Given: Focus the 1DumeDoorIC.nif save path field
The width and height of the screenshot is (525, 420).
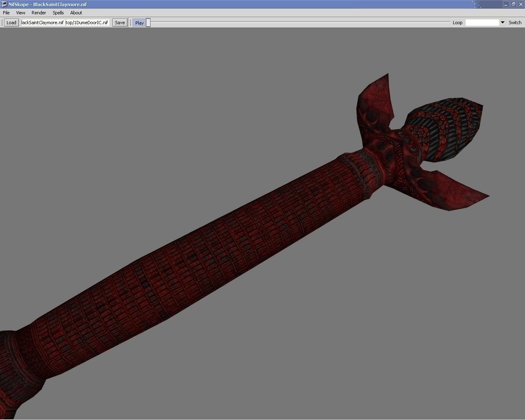Looking at the screenshot, I should click(x=87, y=23).
